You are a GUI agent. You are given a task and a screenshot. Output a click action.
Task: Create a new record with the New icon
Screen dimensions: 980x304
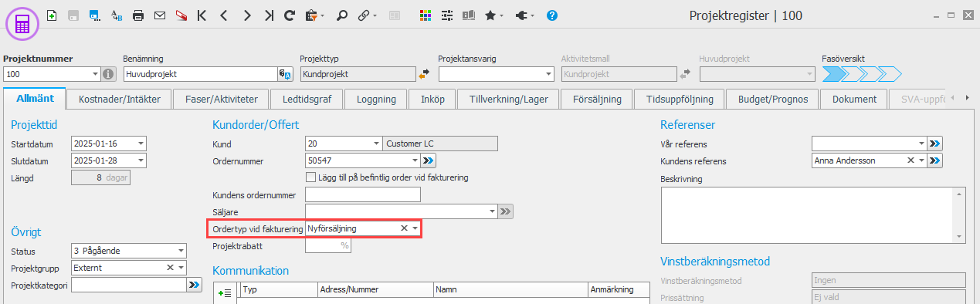(52, 15)
